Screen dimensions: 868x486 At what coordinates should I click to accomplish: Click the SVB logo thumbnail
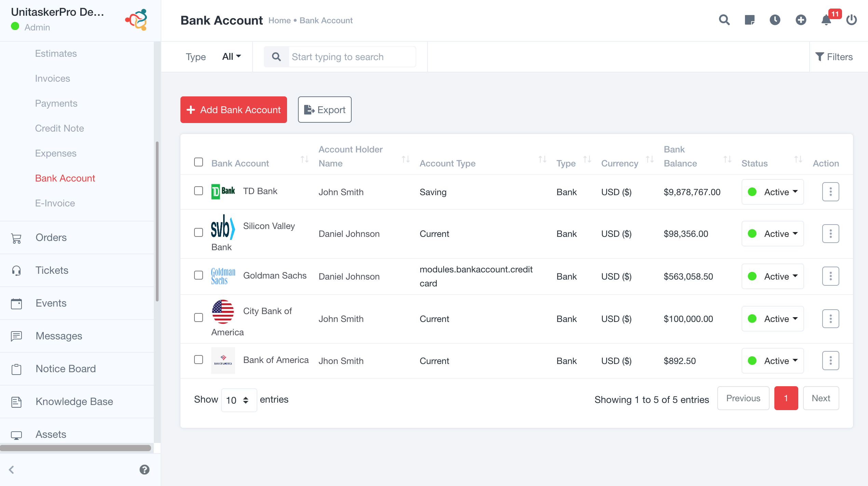[223, 227]
